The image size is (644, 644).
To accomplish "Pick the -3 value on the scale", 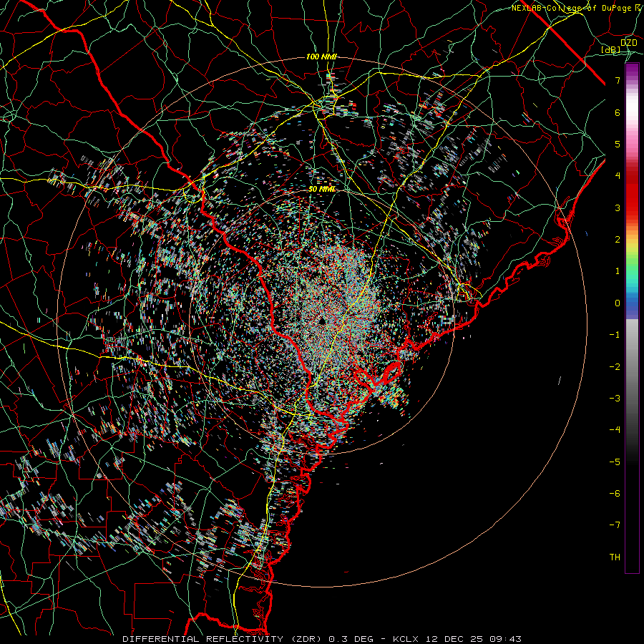I will [615, 399].
